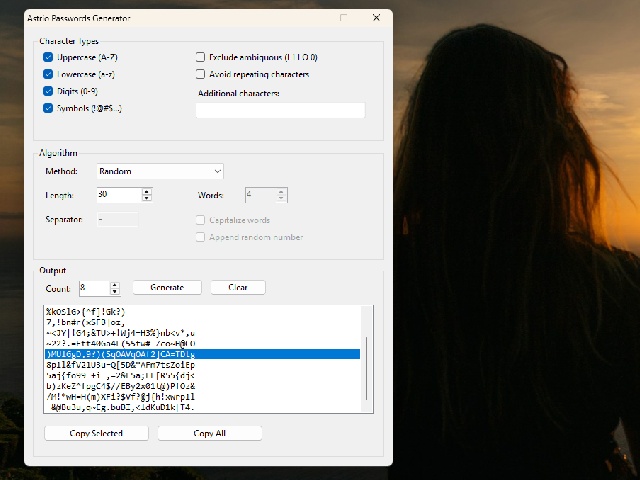Disable the Digits (0-9) option
640x480 pixels.
click(48, 91)
